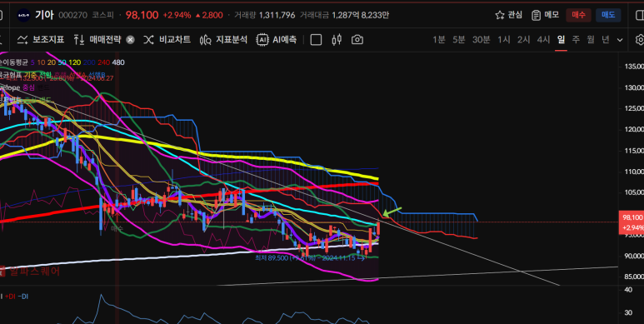Click the +DI indicator legend label
The height and width of the screenshot is (324, 644).
[x=10, y=297]
